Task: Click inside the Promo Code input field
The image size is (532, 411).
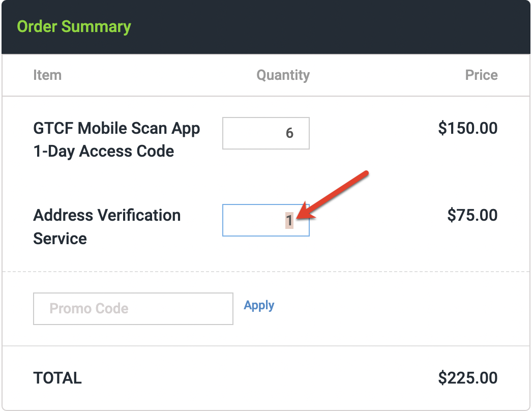Action: pyautogui.click(x=133, y=309)
